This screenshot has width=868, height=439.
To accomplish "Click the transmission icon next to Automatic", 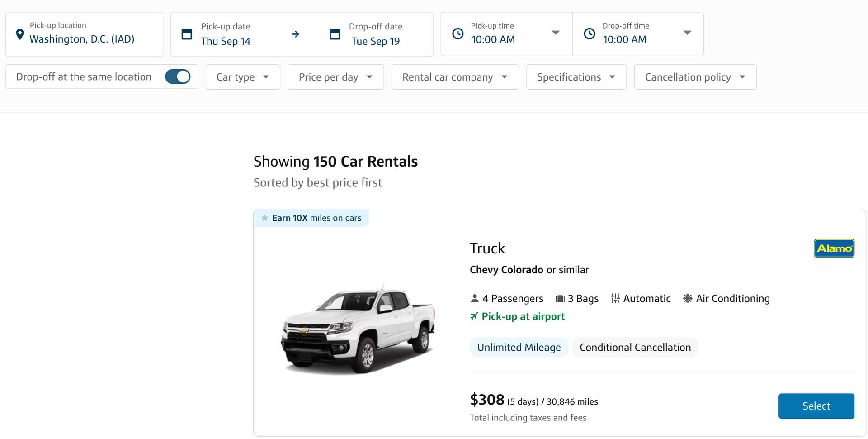I will point(615,298).
